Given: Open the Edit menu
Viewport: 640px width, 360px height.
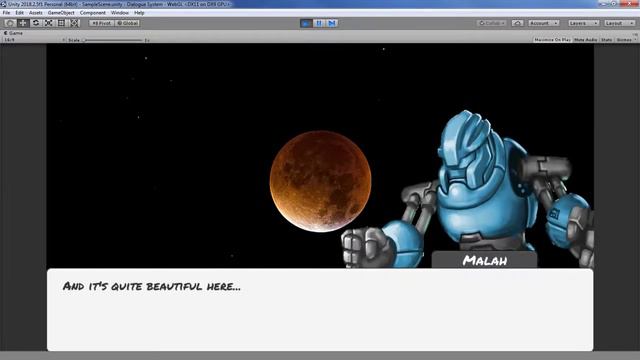Looking at the screenshot, I should point(19,13).
